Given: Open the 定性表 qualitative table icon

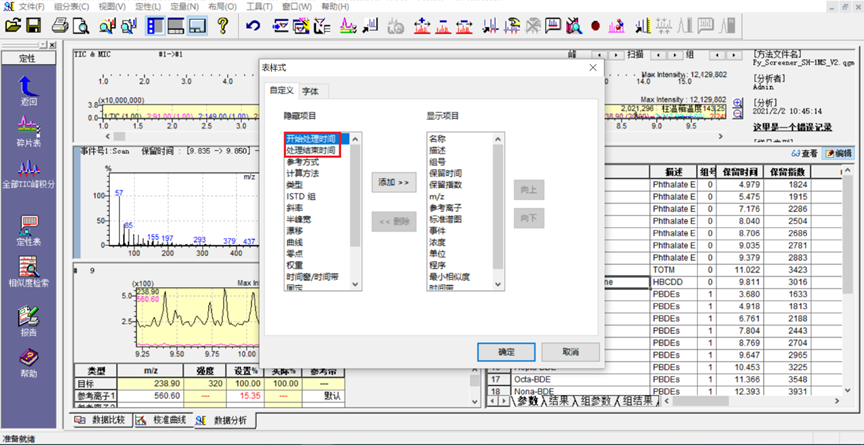Looking at the screenshot, I should coord(28,226).
